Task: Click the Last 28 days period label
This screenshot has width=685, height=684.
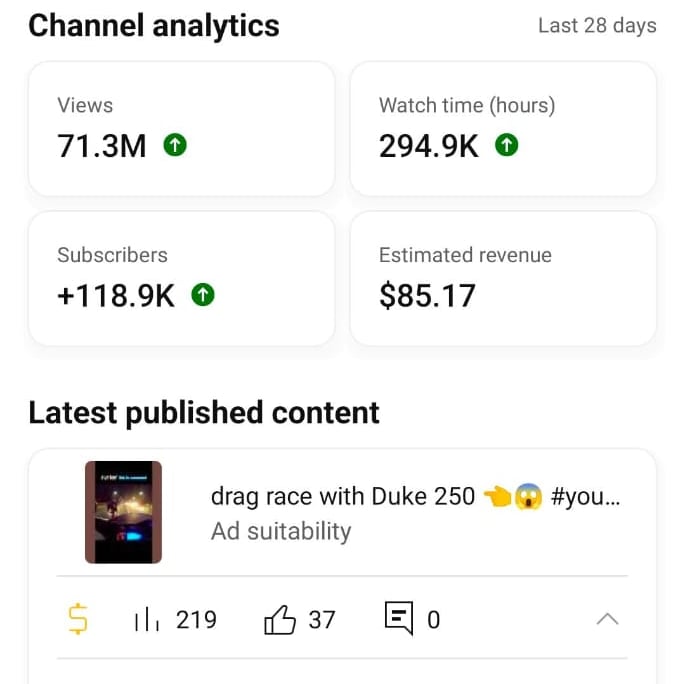Action: point(597,26)
